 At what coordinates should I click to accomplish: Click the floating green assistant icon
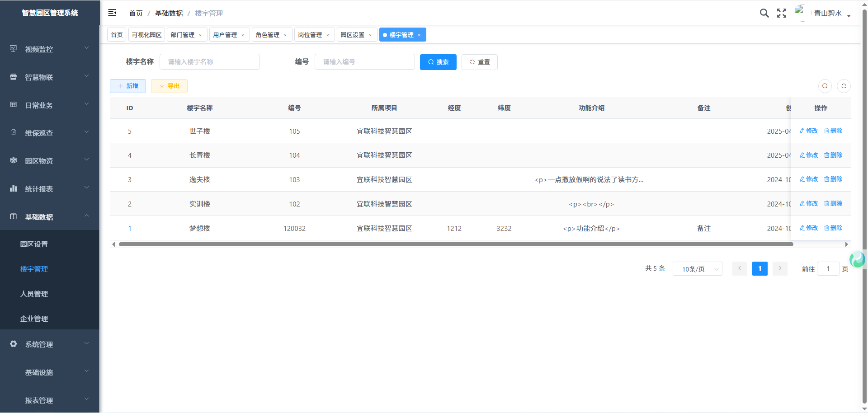tap(857, 259)
